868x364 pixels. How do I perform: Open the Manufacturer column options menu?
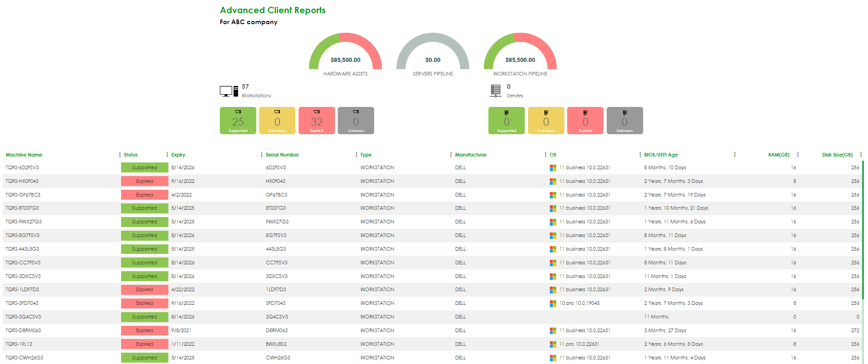point(545,155)
